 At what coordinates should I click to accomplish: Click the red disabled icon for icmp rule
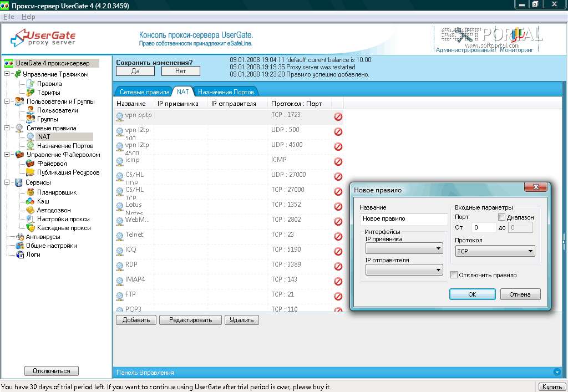338,161
